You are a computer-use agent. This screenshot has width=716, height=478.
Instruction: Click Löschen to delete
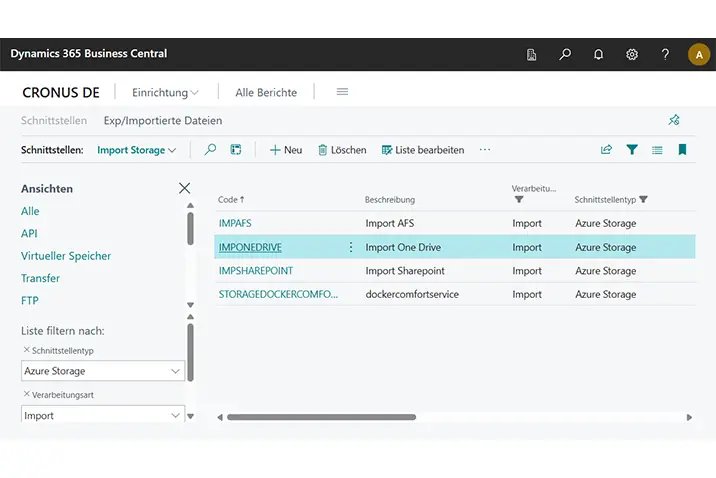point(342,150)
